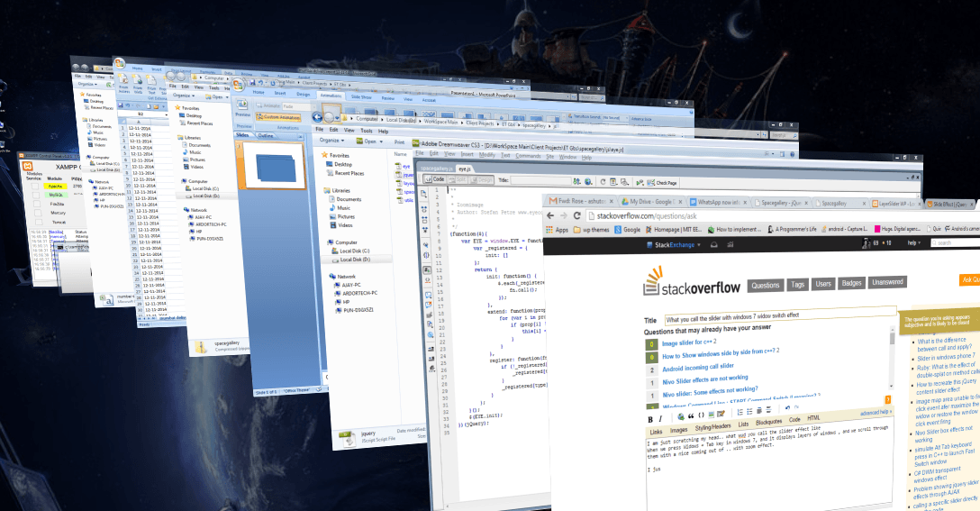980x511 pixels.
Task: Switch to the spacegallery.js document tab
Action: [x=437, y=168]
